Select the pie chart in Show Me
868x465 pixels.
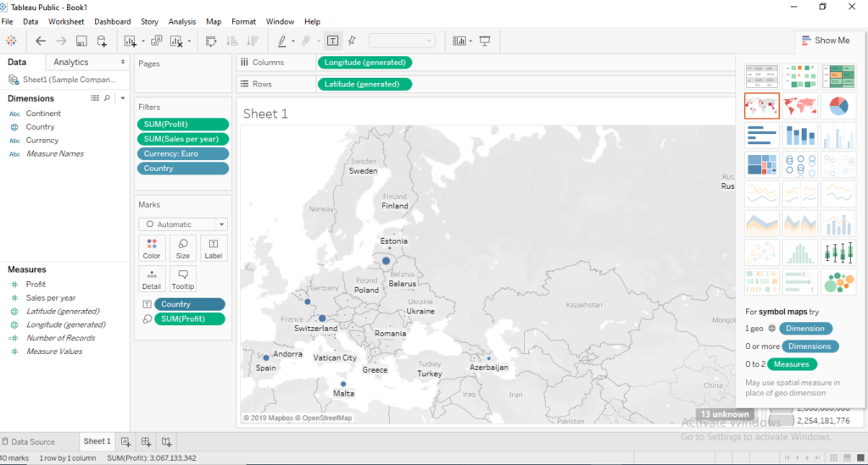(837, 107)
